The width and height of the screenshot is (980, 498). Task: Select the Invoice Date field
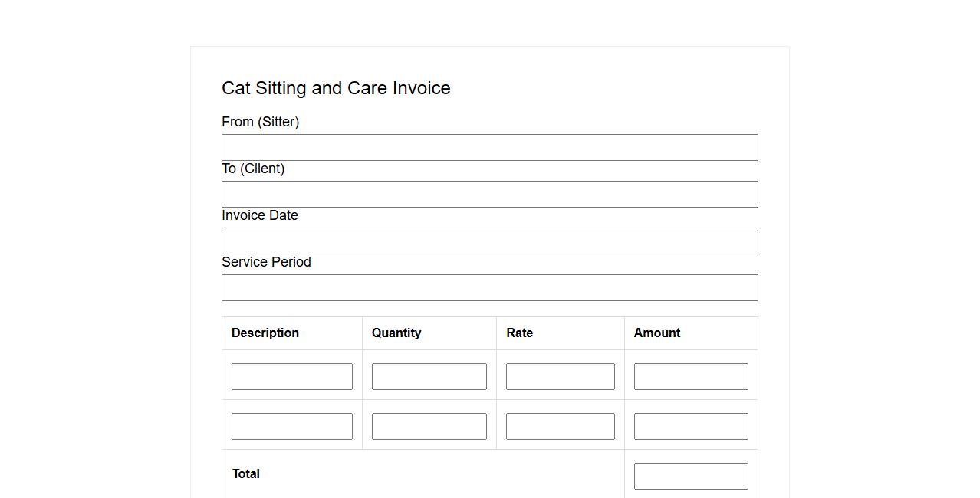489,241
